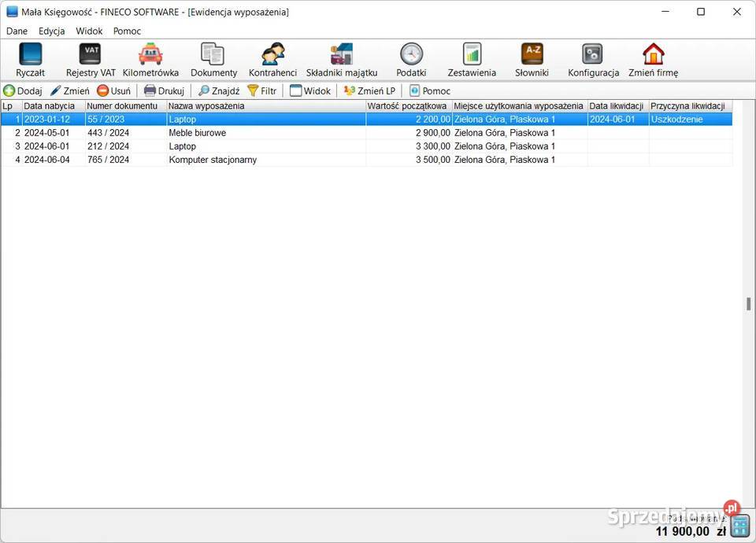The width and height of the screenshot is (756, 543).
Task: Select the Meble biurowe row
Action: [197, 133]
